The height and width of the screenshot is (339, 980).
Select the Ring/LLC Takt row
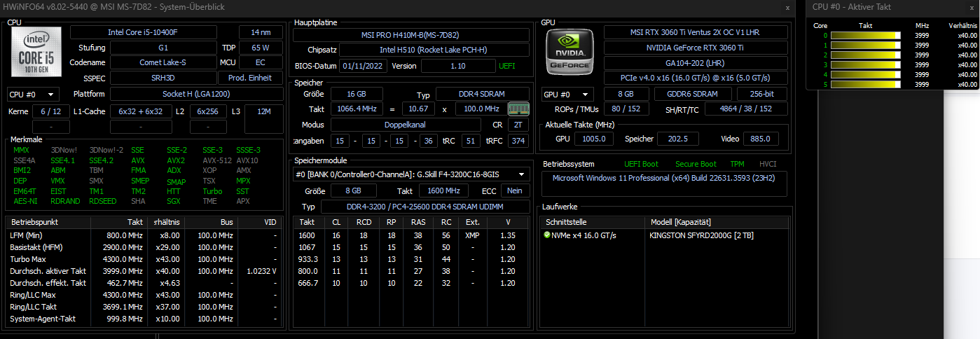tap(144, 306)
